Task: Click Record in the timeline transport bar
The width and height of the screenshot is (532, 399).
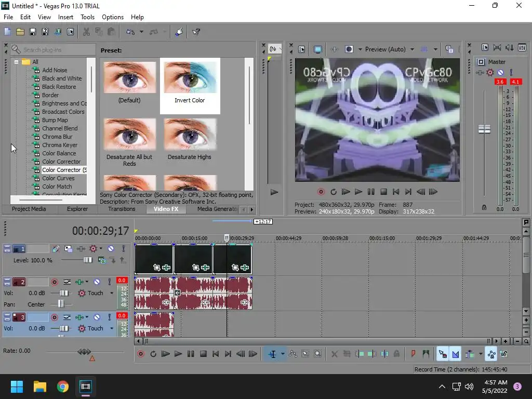Action: 140,354
